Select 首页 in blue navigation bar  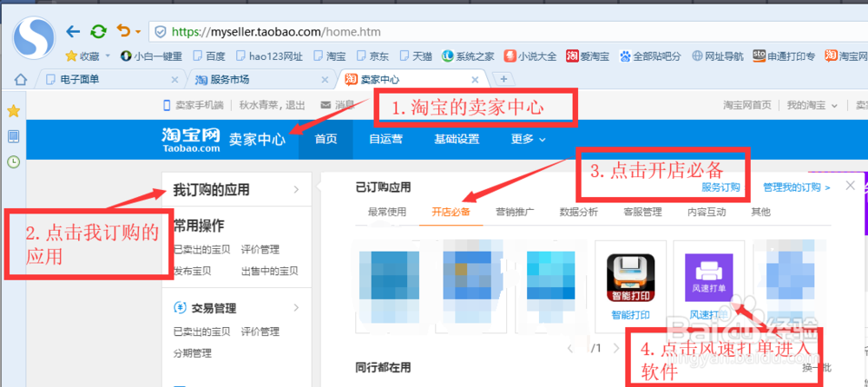(x=325, y=140)
